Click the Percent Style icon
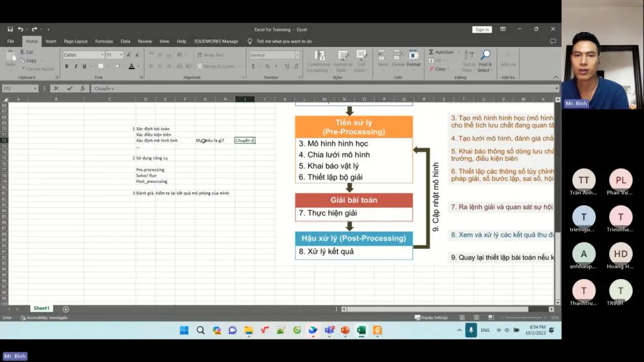644x362 pixels. coord(267,66)
